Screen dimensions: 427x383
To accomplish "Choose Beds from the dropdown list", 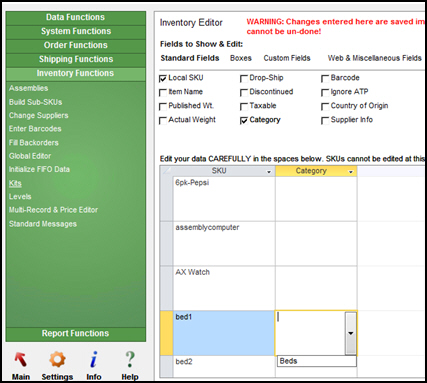I will (317, 361).
